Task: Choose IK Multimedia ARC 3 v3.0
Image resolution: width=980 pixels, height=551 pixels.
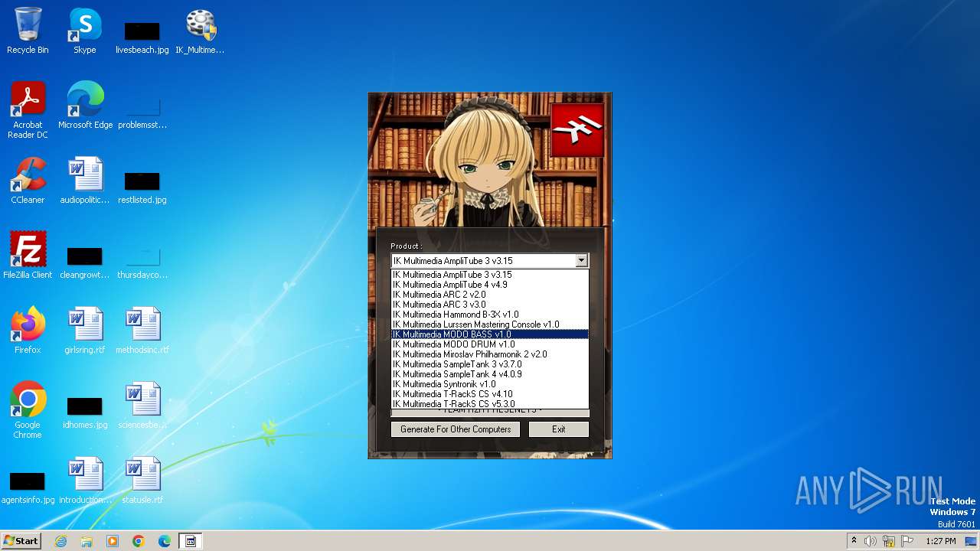Action: pos(490,305)
